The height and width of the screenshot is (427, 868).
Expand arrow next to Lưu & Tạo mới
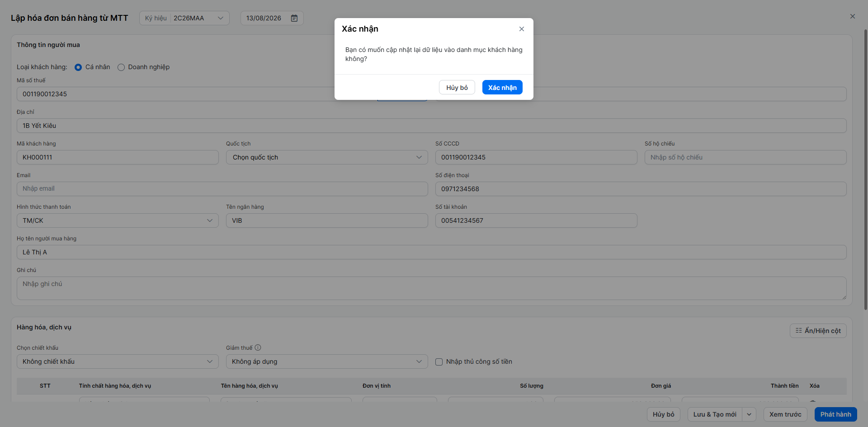click(x=749, y=414)
